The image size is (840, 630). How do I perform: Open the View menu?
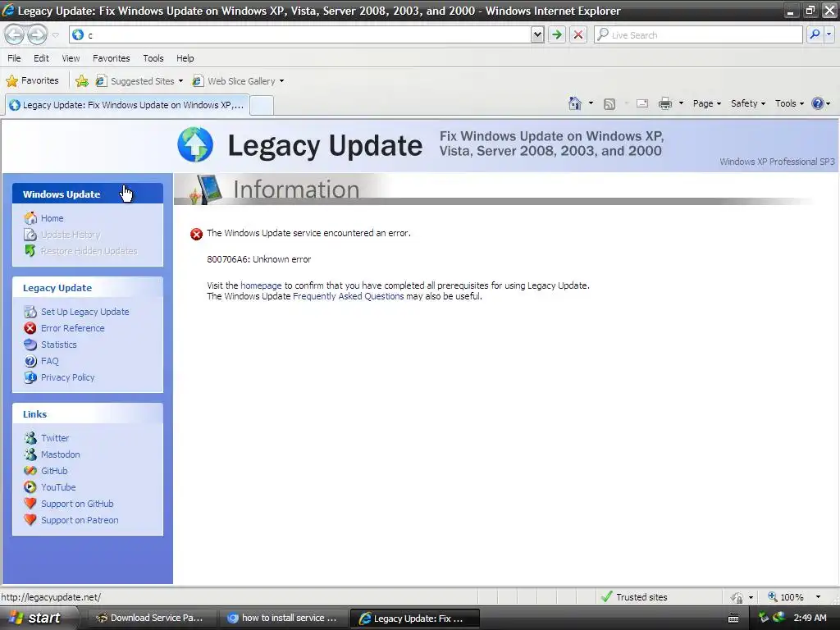[71, 58]
